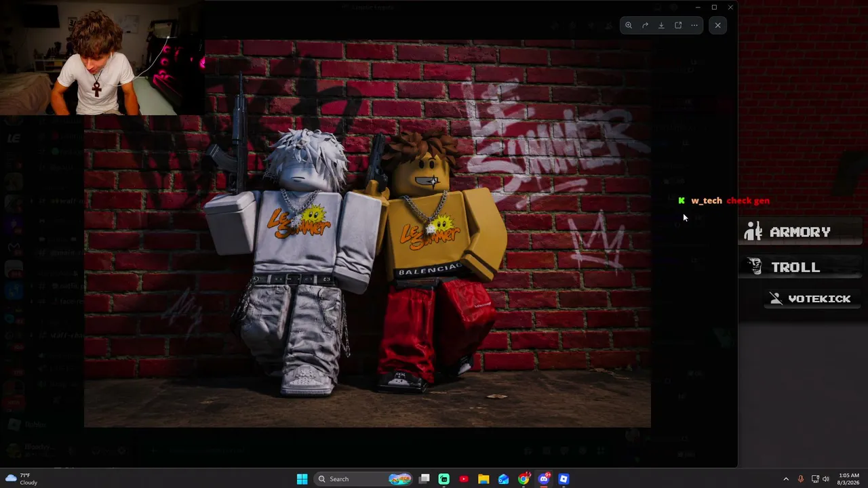Open the Streamlabs app in the taskbar
Image resolution: width=868 pixels, height=488 pixels.
point(444,479)
